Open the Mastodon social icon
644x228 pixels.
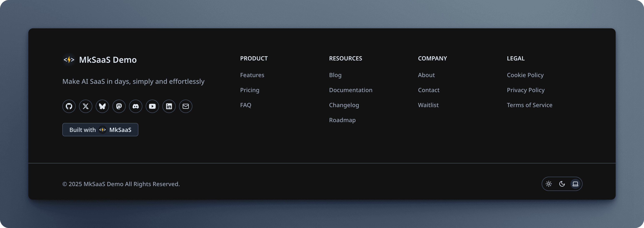click(x=119, y=106)
